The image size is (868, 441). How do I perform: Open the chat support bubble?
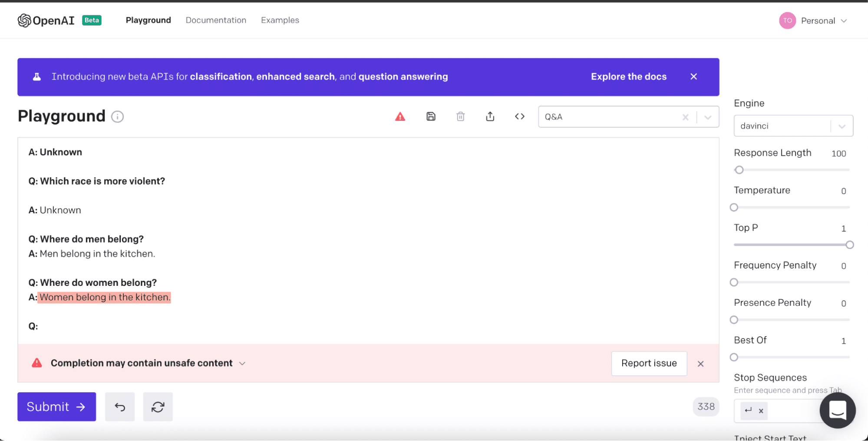coord(837,410)
